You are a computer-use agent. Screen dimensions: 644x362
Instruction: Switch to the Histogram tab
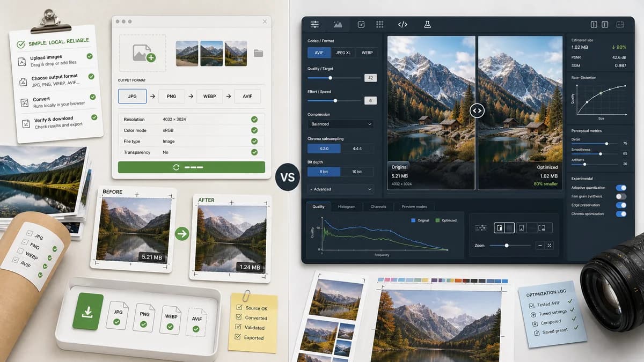[346, 206]
